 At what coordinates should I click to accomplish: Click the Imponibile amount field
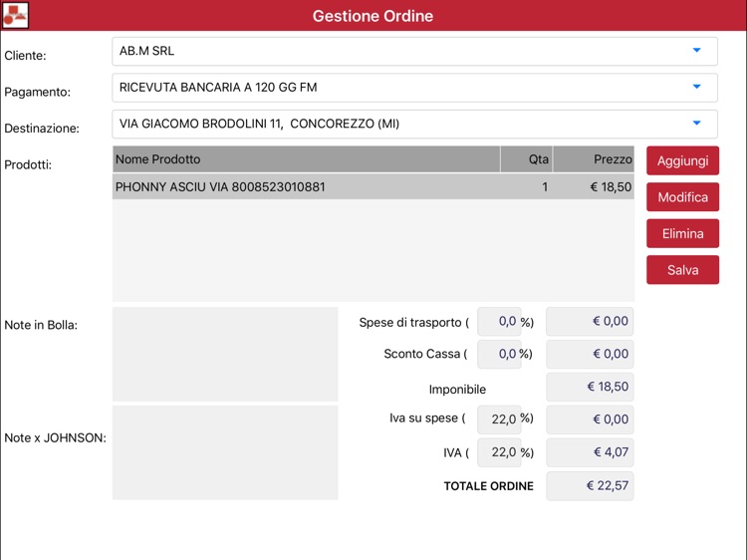coord(590,387)
